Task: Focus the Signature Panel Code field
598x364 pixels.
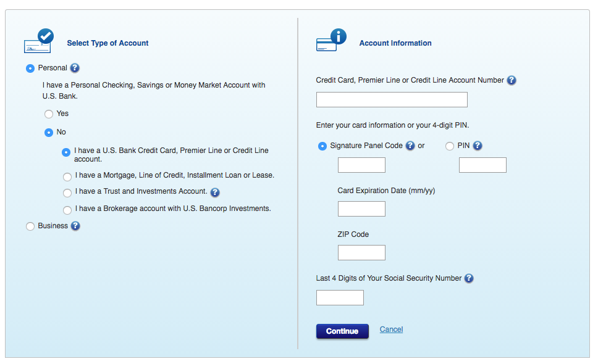Action: click(361, 165)
